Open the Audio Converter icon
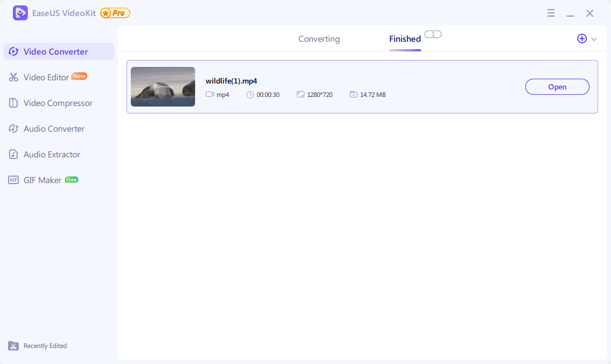The width and height of the screenshot is (611, 364). (13, 129)
